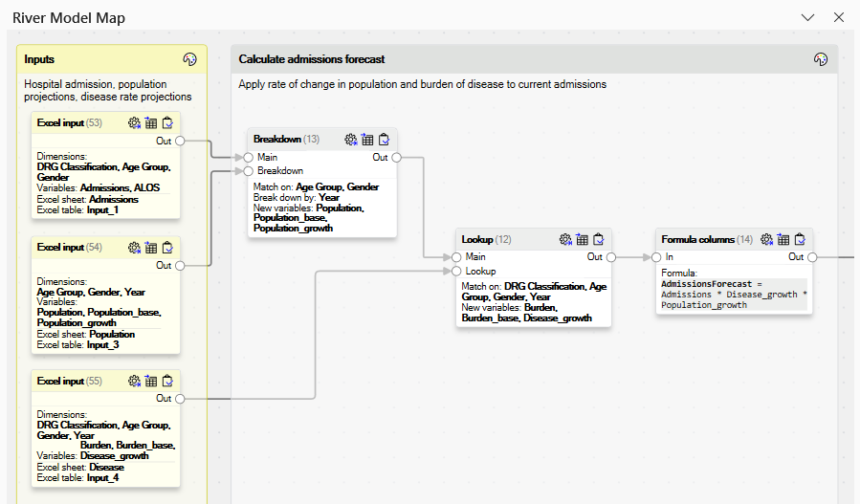Close the River Model Map pane

(839, 17)
